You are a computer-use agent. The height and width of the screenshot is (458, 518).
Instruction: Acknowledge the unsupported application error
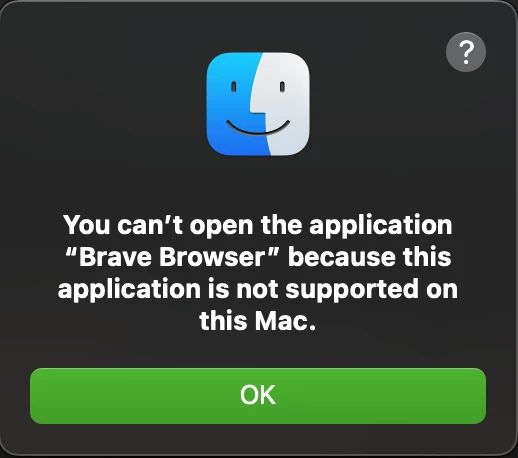[x=258, y=396]
